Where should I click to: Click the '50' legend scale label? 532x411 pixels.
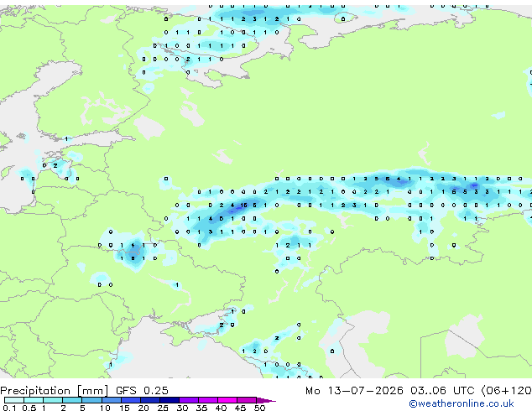(259, 408)
